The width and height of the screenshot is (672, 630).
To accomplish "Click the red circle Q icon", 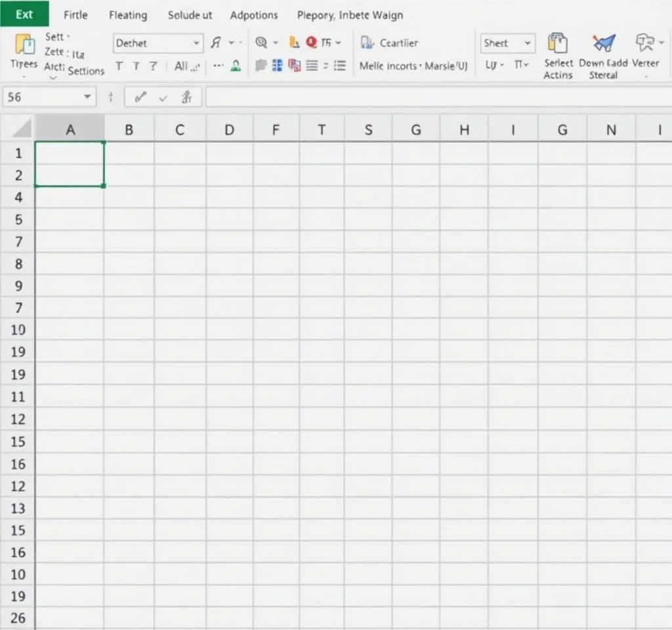I will (311, 43).
